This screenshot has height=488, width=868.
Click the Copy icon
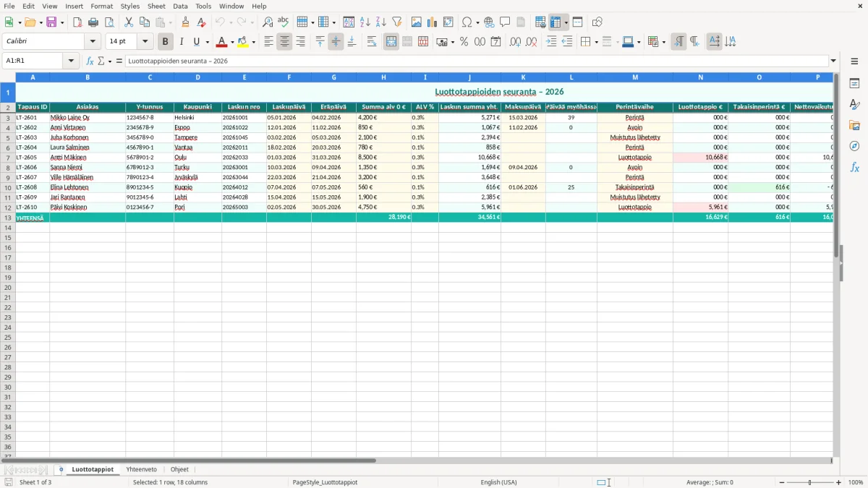(x=145, y=22)
